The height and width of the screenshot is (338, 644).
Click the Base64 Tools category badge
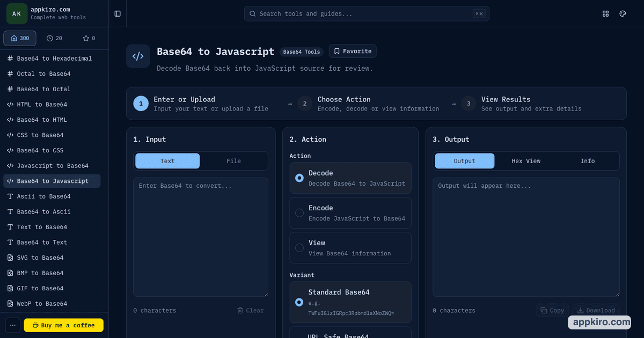click(302, 52)
